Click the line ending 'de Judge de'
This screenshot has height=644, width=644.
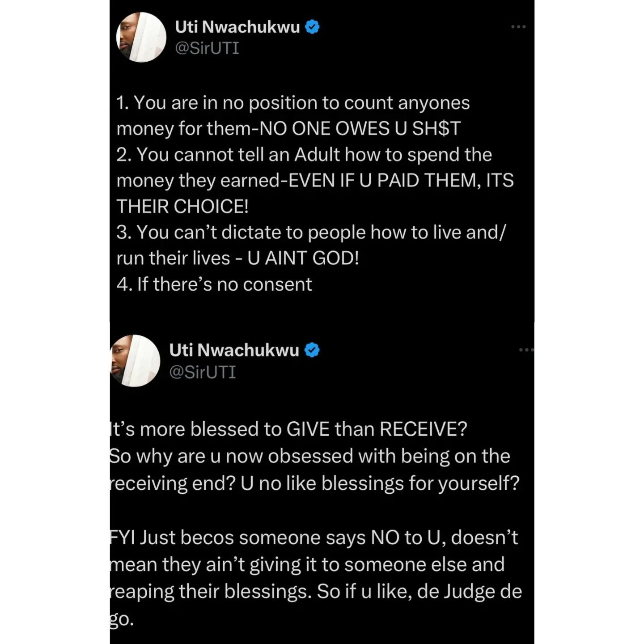tap(316, 592)
